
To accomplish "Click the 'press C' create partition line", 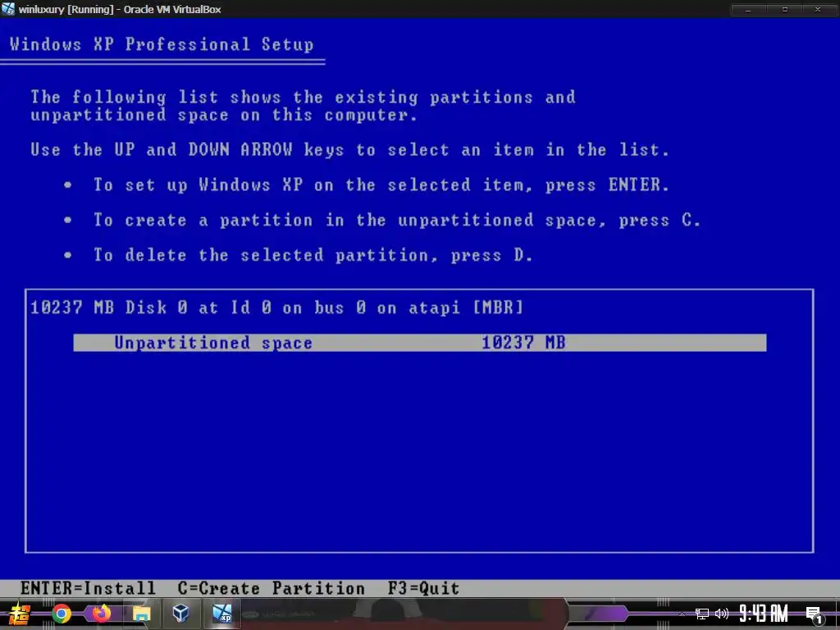I will pyautogui.click(x=397, y=220).
